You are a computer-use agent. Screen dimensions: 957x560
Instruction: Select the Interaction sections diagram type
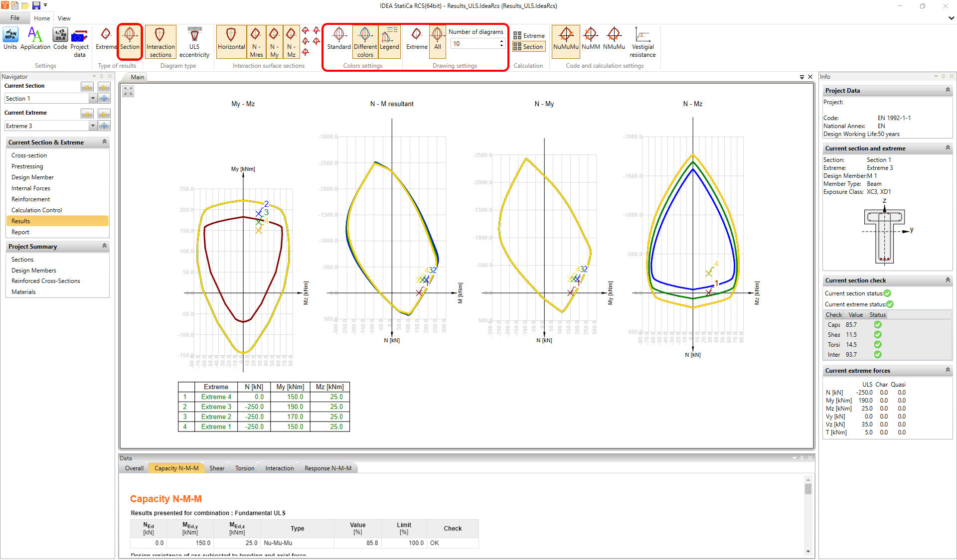tap(160, 40)
